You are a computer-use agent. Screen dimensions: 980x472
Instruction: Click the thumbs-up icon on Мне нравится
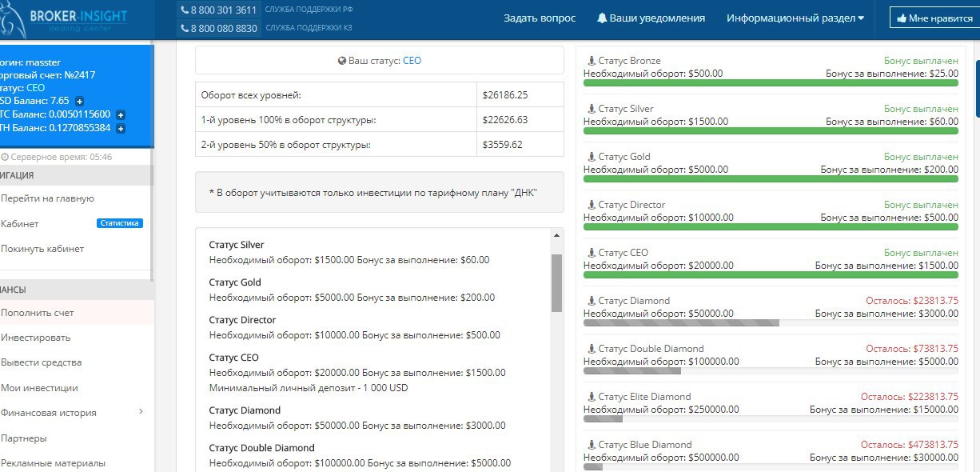click(902, 18)
